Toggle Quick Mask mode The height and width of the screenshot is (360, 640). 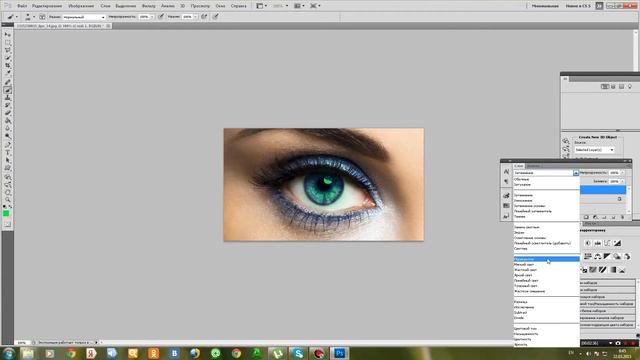(7, 224)
